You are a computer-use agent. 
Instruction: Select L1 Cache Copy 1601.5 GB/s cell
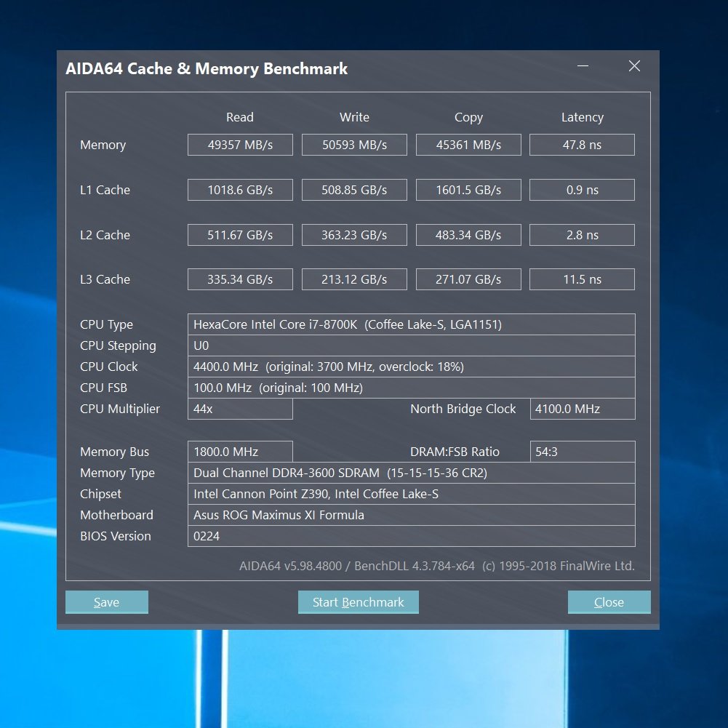pos(468,190)
